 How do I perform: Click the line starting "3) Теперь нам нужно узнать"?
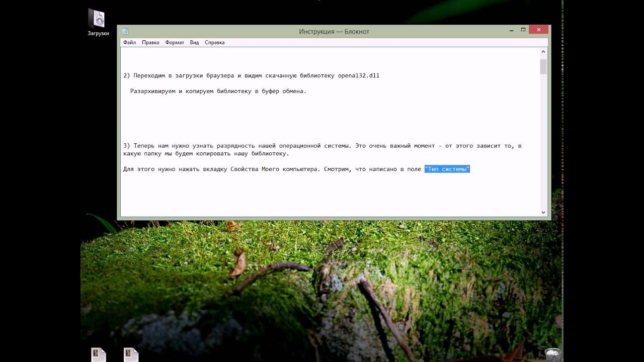[x=323, y=146]
